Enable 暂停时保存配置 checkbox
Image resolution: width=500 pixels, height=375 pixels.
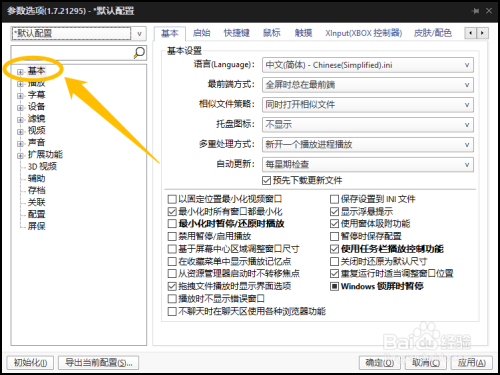pos(334,236)
